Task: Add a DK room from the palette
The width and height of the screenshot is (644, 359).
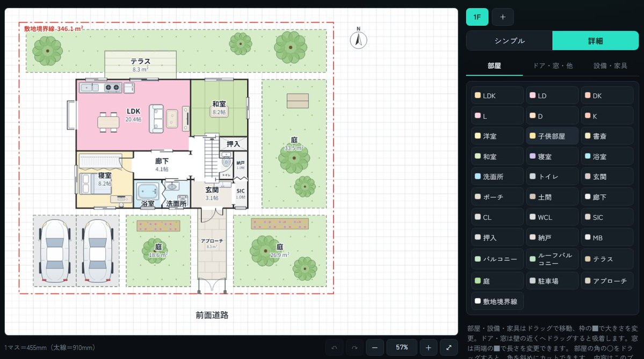Action: [607, 95]
